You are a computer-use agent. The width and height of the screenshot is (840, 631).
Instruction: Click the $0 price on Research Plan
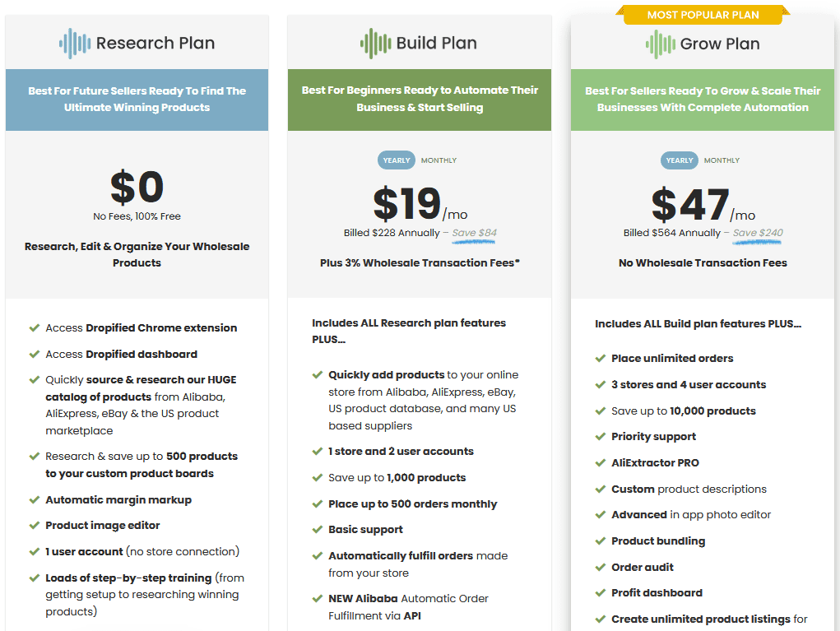tap(137, 188)
